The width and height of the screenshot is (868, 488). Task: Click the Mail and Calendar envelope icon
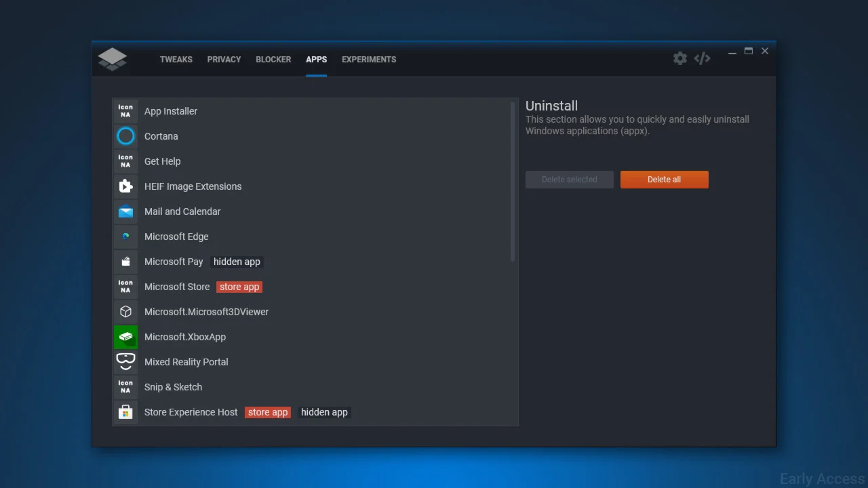tap(125, 211)
